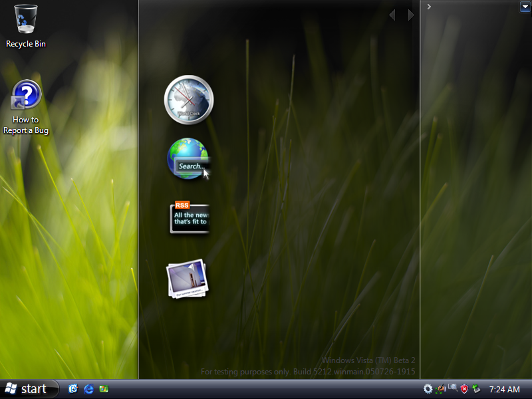The image size is (532, 399).
Task: Expand the sidebar using the small chevron
Action: 429,7
